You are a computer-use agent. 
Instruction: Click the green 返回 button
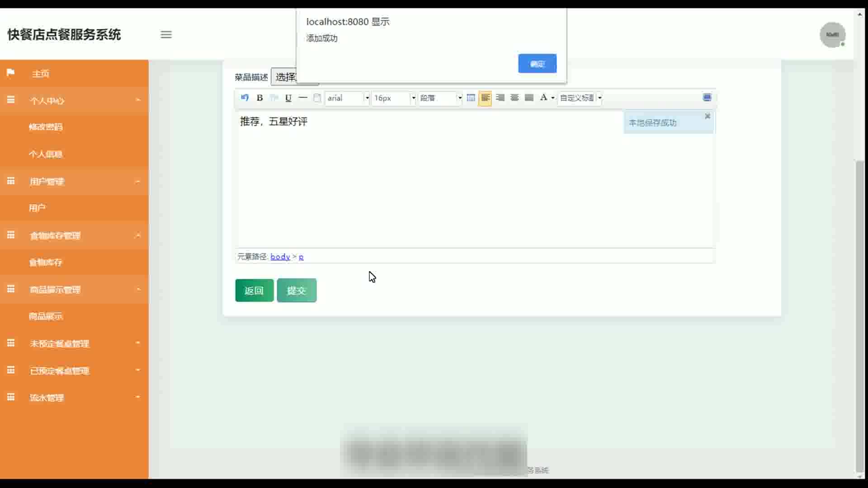(x=254, y=291)
